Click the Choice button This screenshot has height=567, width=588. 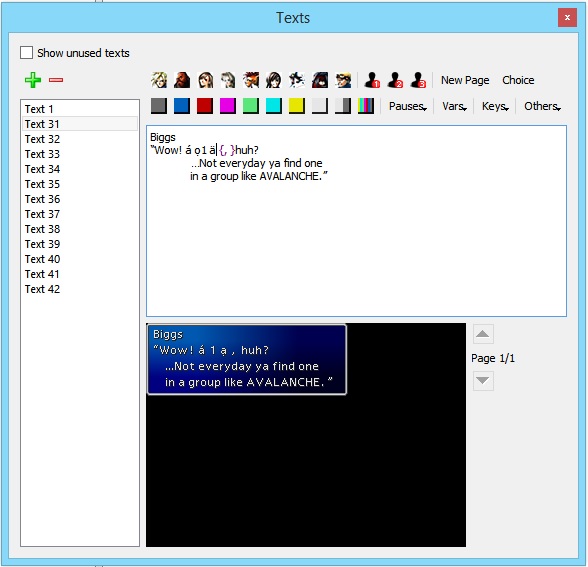(518, 80)
